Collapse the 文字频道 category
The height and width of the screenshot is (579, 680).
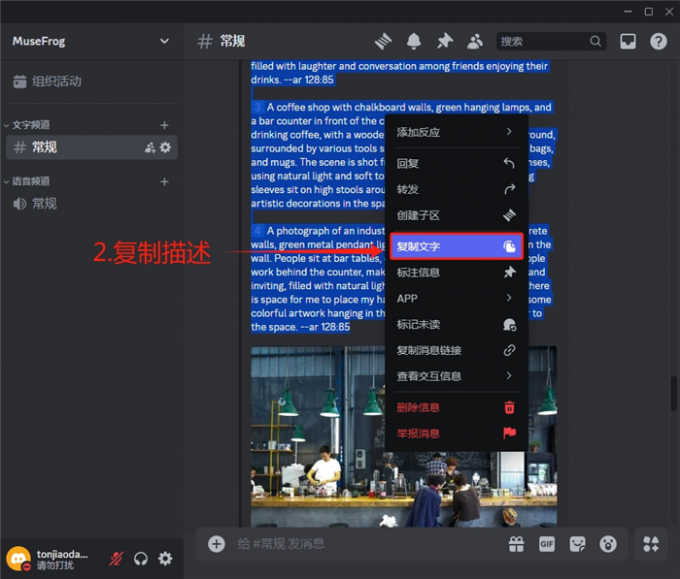27,125
